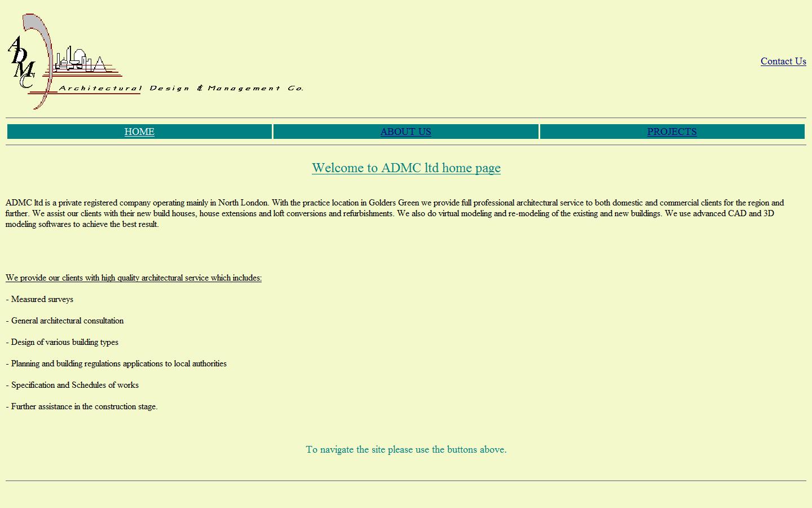The height and width of the screenshot is (508, 812).
Task: Click the navigation instruction text at page bottom
Action: 405,449
